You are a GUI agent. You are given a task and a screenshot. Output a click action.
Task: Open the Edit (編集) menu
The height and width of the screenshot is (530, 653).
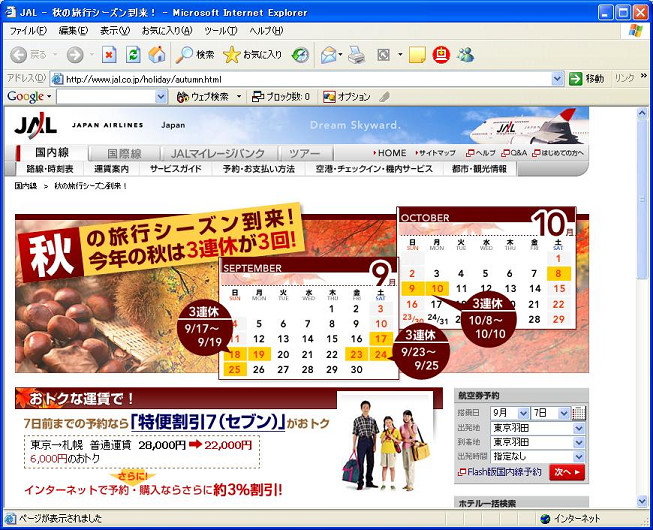pos(73,30)
